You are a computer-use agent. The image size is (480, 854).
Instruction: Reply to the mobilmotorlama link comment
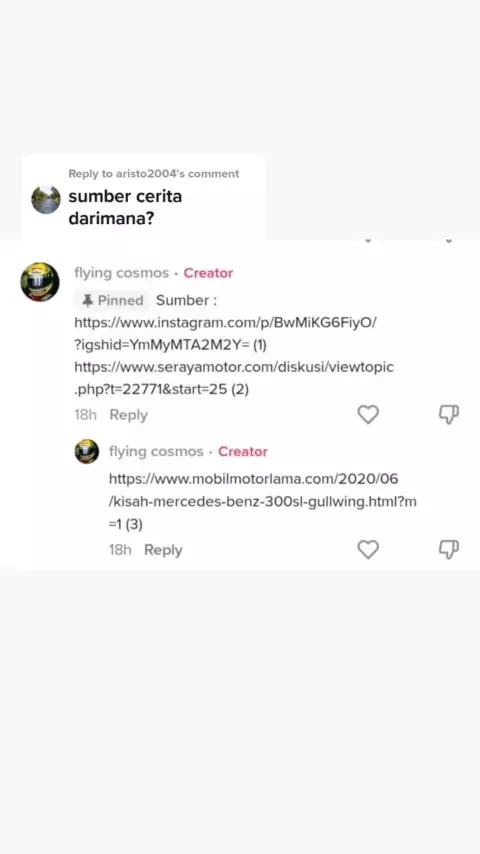pos(163,550)
